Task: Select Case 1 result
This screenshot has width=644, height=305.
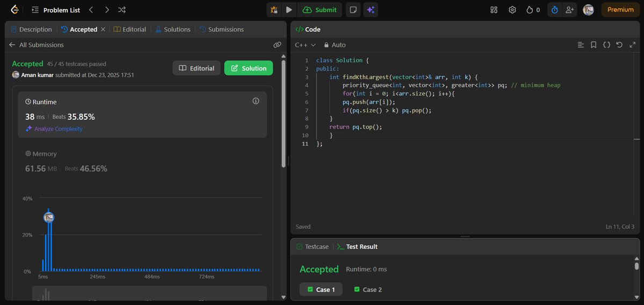Action: pyautogui.click(x=321, y=289)
